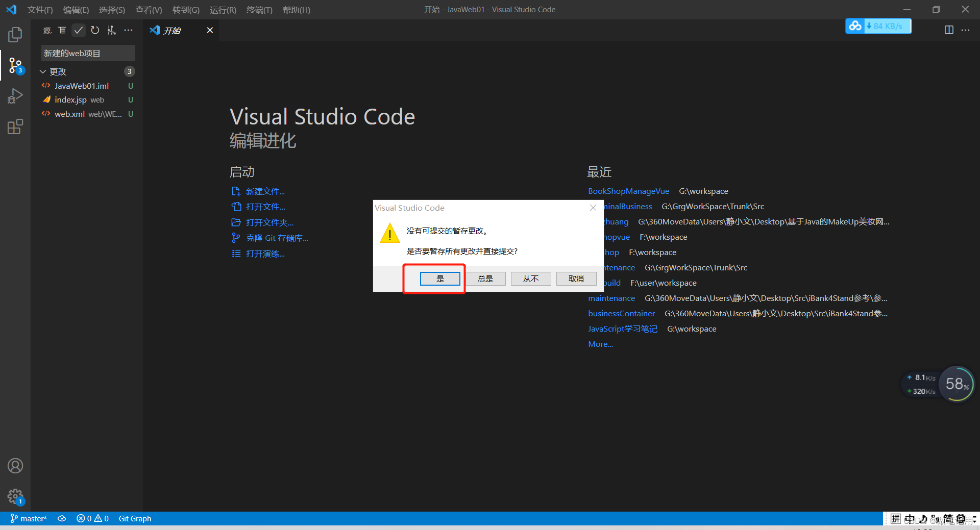Open Git Graph icon in source control toolbar

click(x=111, y=31)
